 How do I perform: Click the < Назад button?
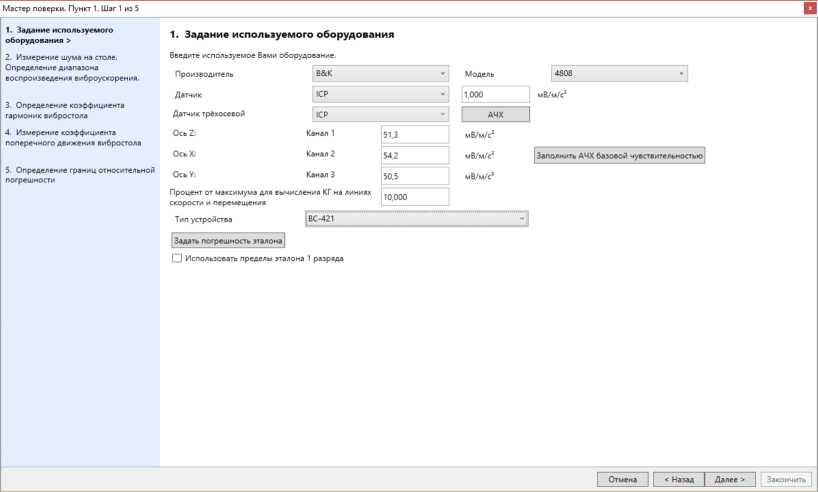click(x=679, y=479)
